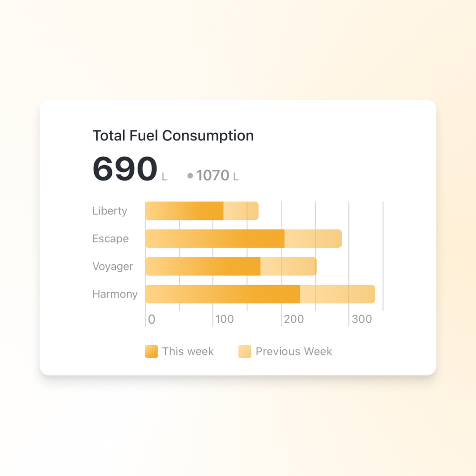The height and width of the screenshot is (476, 476).
Task: Click the Previous Week legend color swatch
Action: (x=245, y=351)
